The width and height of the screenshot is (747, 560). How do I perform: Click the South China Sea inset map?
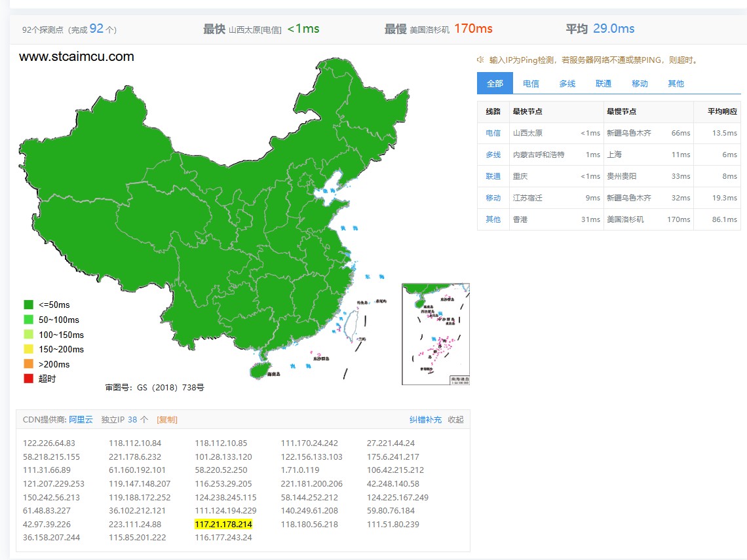[436, 334]
